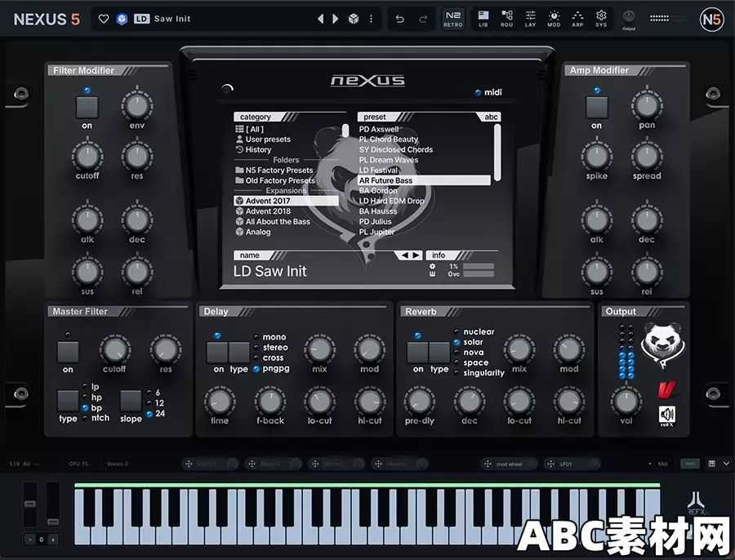Click the MOD modulation icon
This screenshot has height=560, width=735.
coord(554,18)
